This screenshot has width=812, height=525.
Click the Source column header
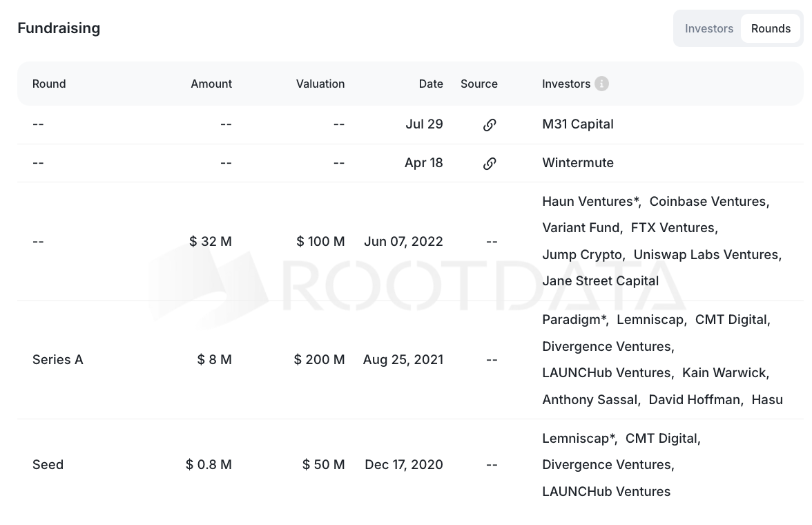click(479, 84)
